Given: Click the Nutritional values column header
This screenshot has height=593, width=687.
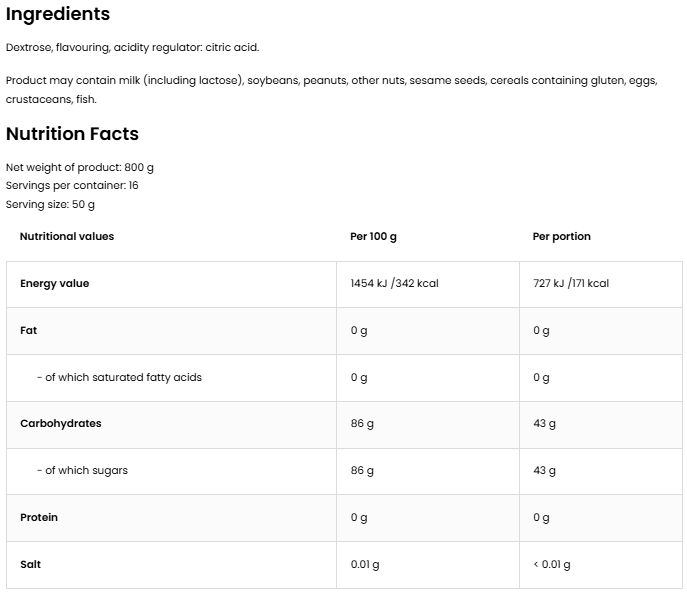Looking at the screenshot, I should point(67,237).
